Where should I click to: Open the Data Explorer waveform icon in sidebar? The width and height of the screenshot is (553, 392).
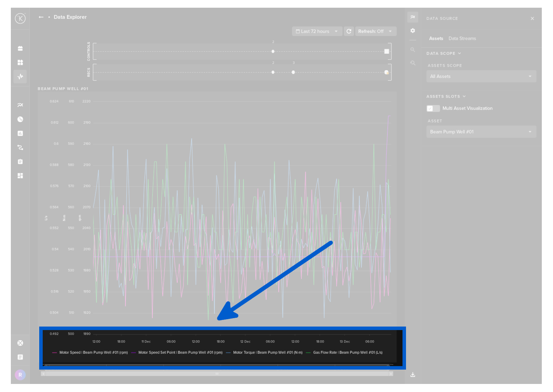click(x=20, y=76)
